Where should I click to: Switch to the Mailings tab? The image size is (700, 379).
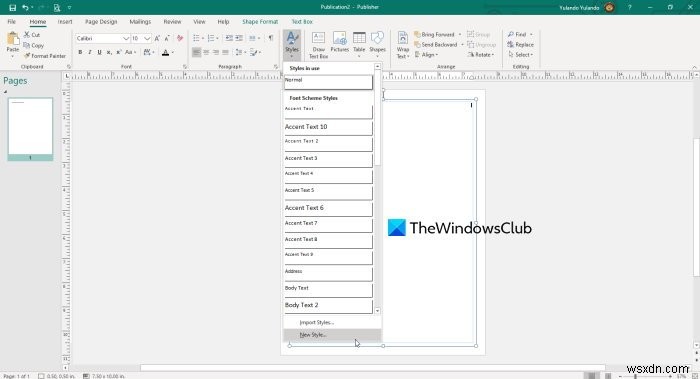point(140,21)
